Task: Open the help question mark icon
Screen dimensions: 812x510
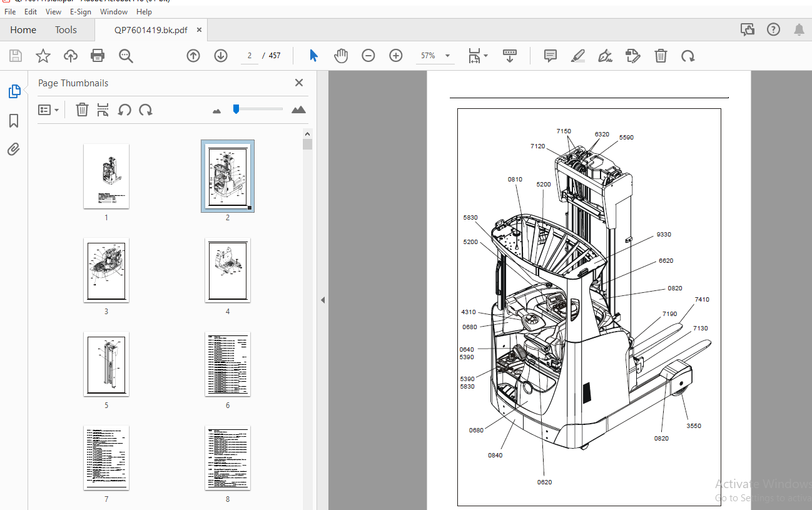Action: [773, 29]
